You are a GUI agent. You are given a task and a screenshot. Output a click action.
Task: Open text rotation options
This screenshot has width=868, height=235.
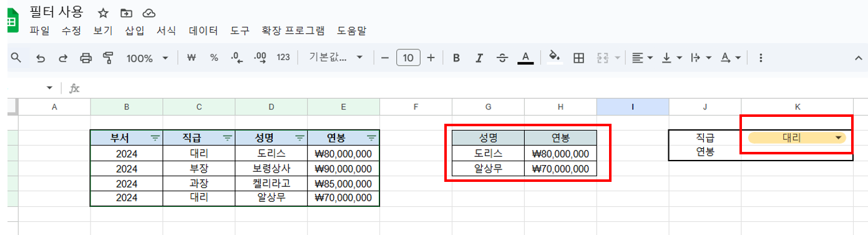[x=731, y=58]
